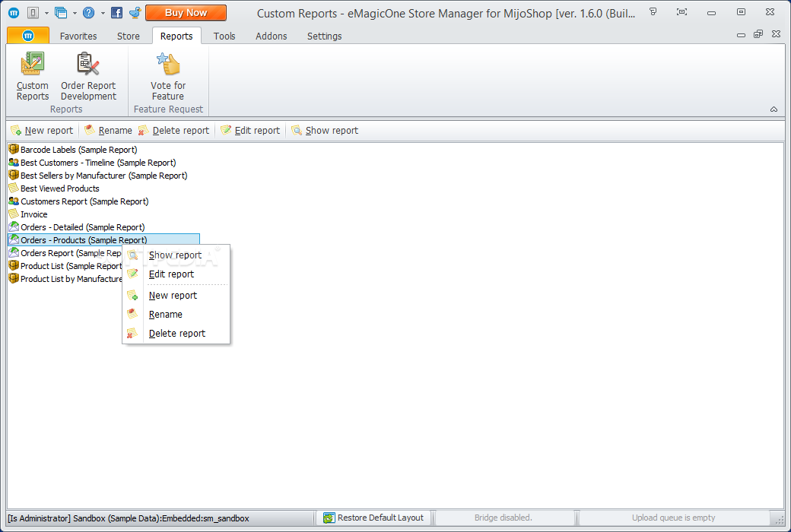Click the Buy Now button
This screenshot has height=532, width=791.
[x=186, y=13]
